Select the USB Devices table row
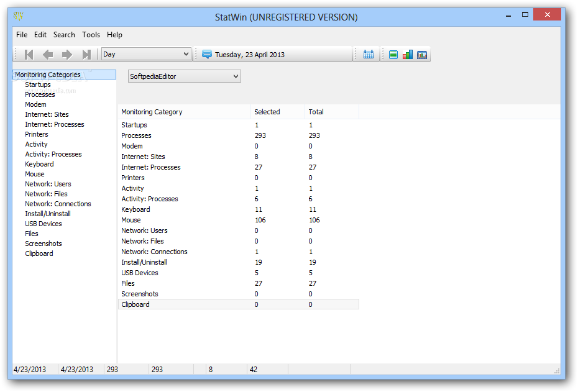Image resolution: width=578 pixels, height=392 pixels. pyautogui.click(x=239, y=273)
